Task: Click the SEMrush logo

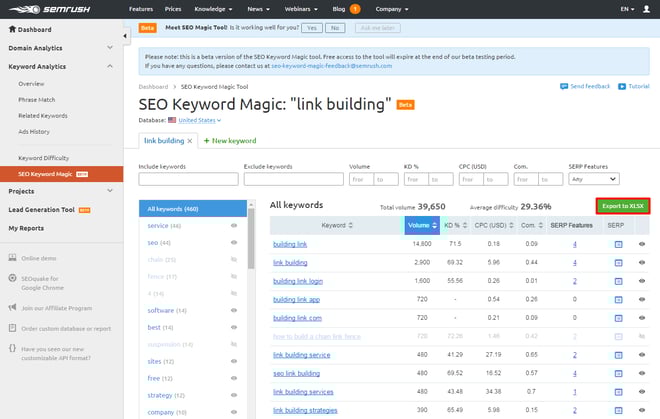Action: tap(49, 9)
